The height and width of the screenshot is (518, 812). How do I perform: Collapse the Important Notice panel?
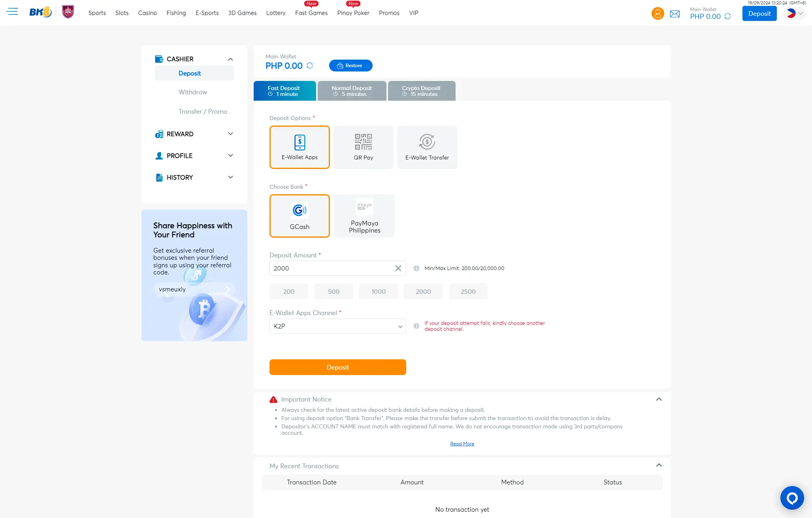click(x=659, y=399)
